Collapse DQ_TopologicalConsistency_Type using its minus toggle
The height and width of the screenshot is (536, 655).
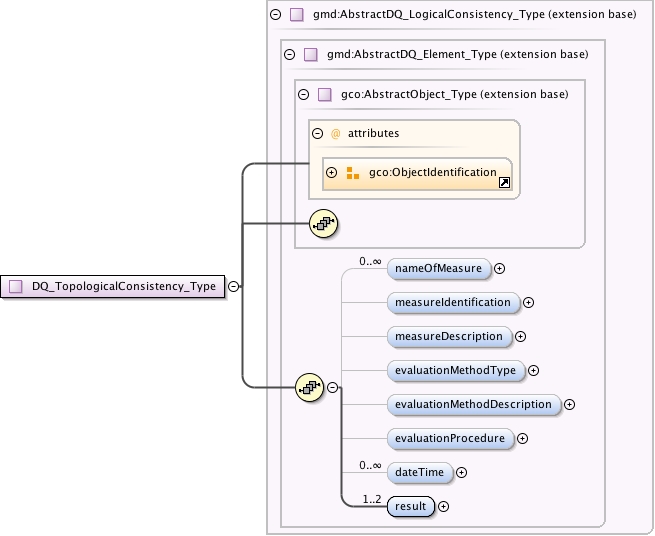(x=234, y=287)
